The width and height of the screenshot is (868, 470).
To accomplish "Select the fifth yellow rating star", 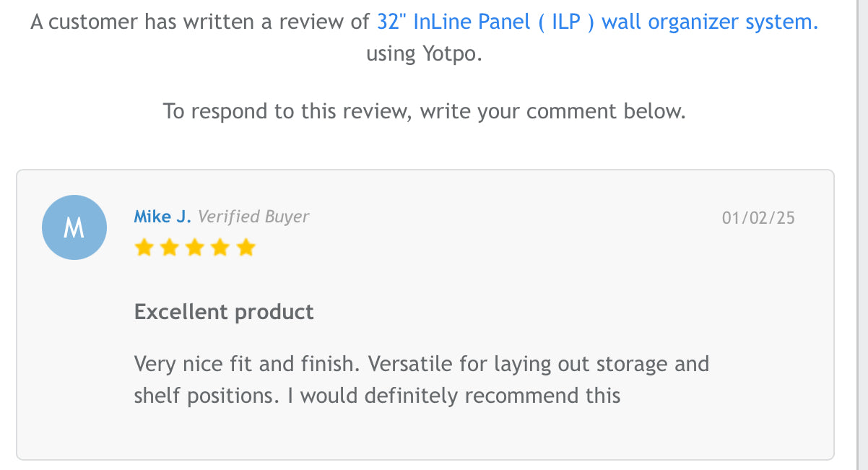I will [x=246, y=248].
